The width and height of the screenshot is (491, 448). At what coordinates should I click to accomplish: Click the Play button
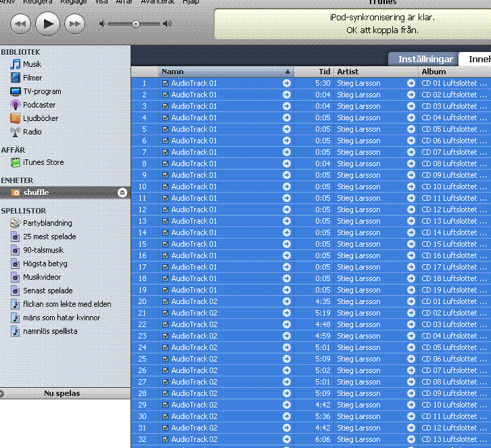point(47,24)
